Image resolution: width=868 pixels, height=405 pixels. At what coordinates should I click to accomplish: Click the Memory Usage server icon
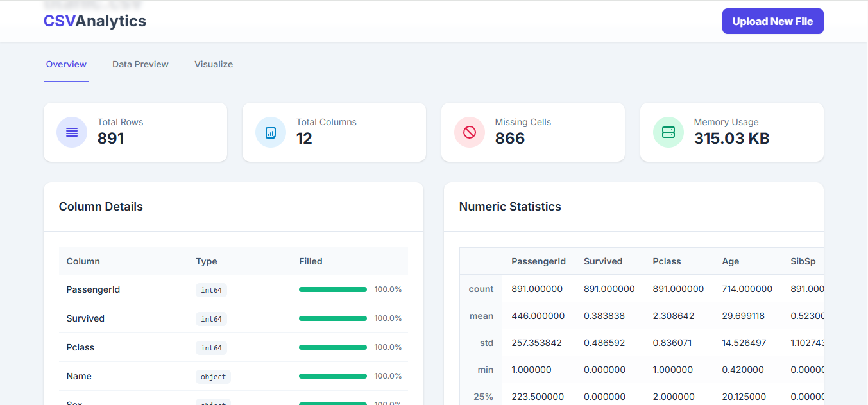pos(668,132)
